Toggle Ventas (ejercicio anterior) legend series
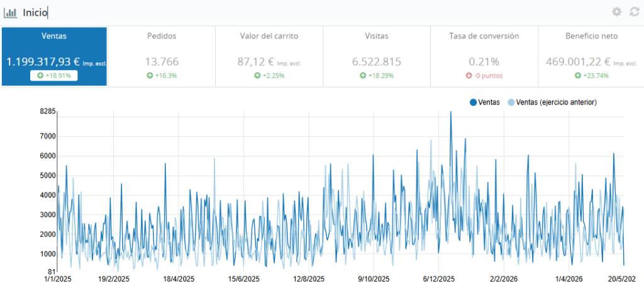This screenshot has height=291, width=644. (x=552, y=103)
